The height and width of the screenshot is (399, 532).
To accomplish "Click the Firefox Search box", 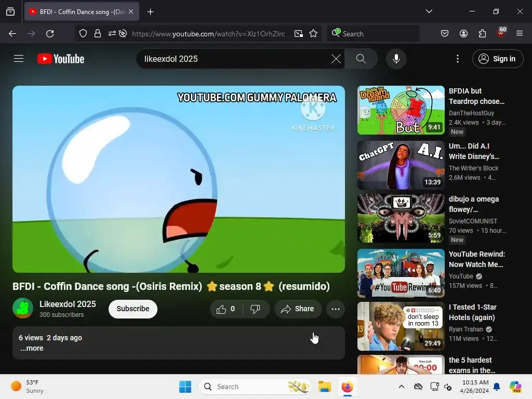I will point(373,34).
